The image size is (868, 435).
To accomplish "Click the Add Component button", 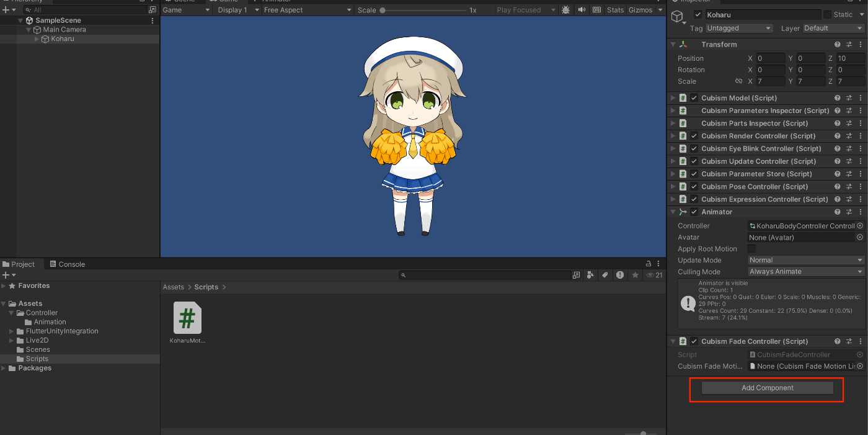I will click(768, 388).
